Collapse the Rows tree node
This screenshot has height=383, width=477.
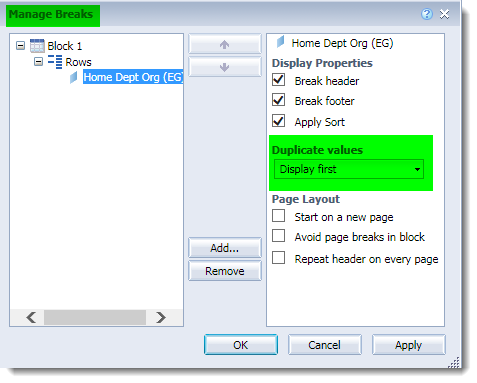38,62
